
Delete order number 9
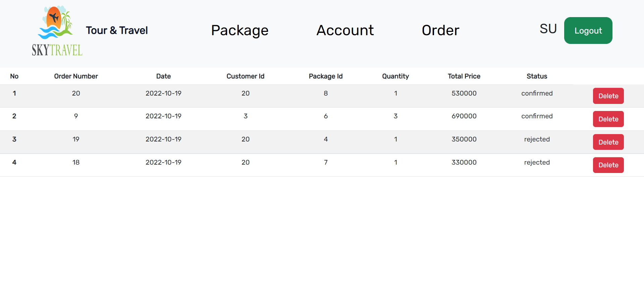pyautogui.click(x=608, y=119)
